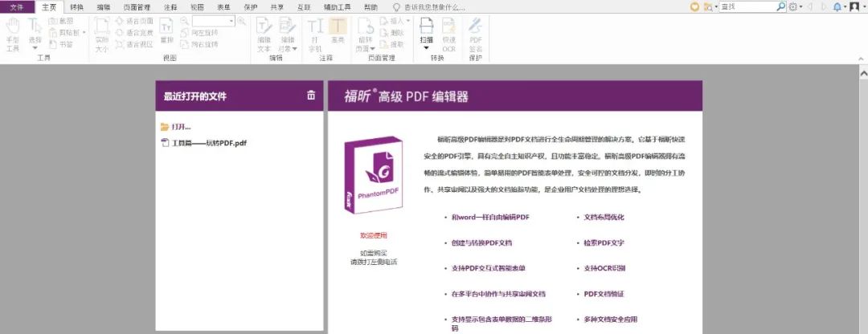
Task: Expand the Clipboard (剪贴板) dropdown arrow
Action: click(84, 33)
